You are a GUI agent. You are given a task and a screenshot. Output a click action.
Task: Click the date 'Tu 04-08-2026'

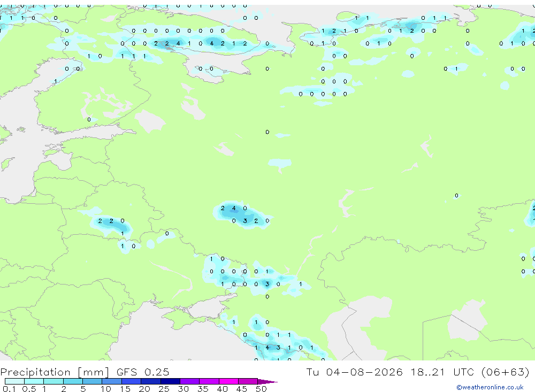(354, 372)
